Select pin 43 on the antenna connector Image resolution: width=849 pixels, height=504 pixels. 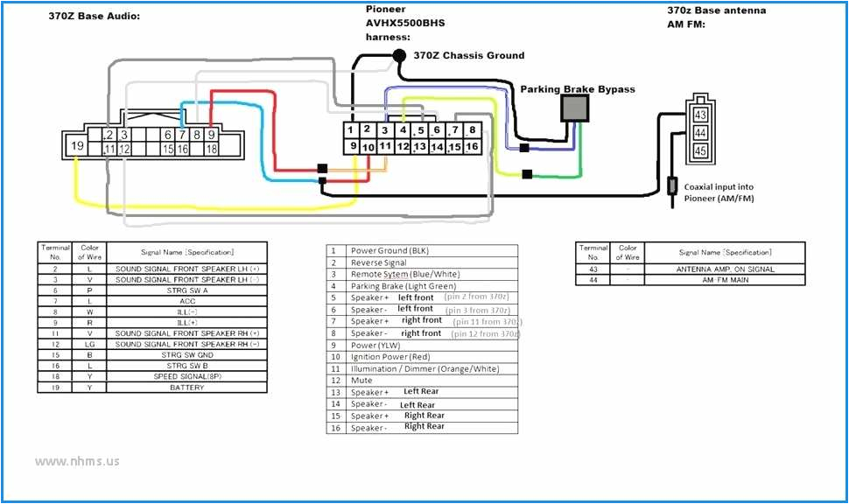[700, 115]
